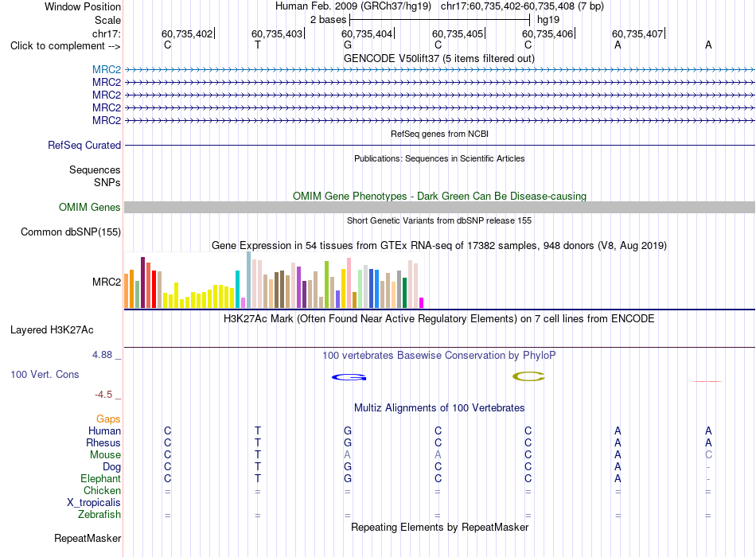This screenshot has height=557, width=756.
Task: Click the RepeatMasker track label
Action: click(x=88, y=538)
